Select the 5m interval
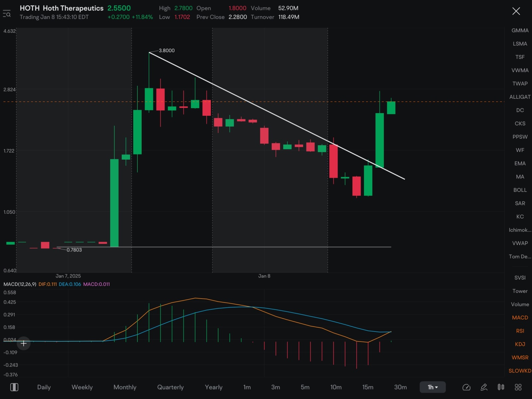532x399 pixels. point(305,387)
